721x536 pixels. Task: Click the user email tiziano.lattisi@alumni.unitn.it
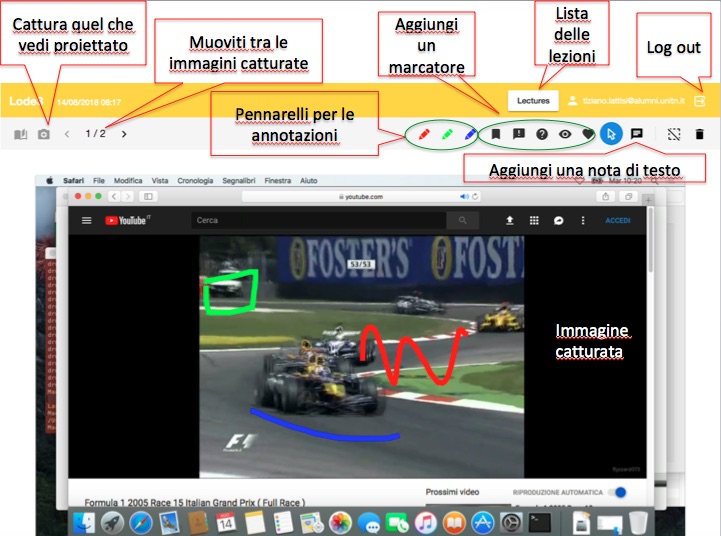pos(634,101)
